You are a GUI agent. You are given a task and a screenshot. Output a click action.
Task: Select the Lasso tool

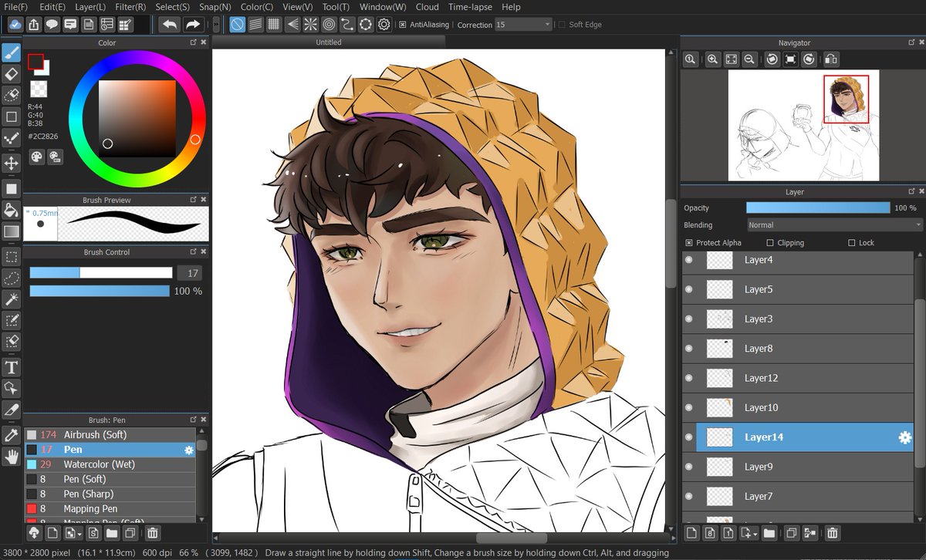point(11,278)
